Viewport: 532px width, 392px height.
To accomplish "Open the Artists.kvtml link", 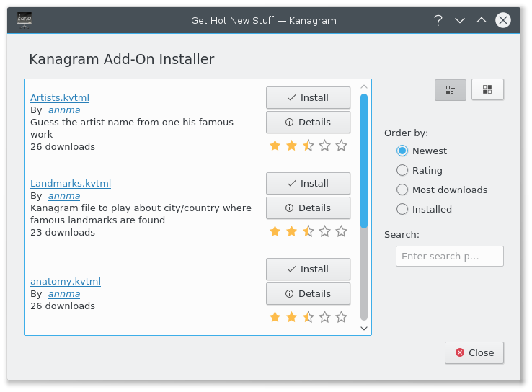I will pos(60,98).
